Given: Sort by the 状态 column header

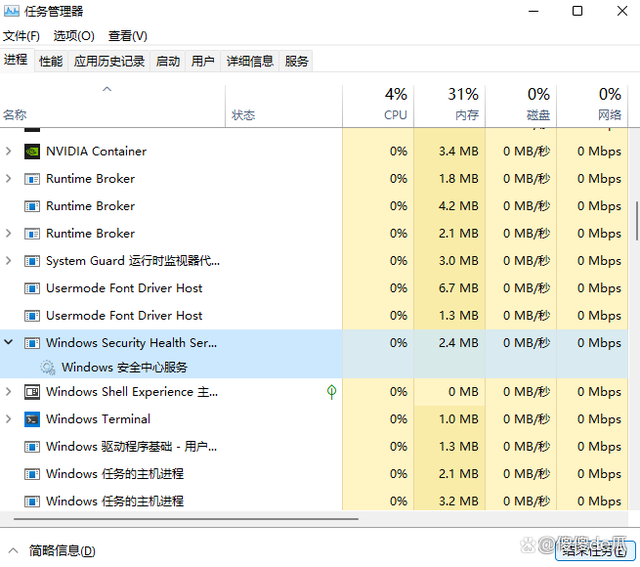Looking at the screenshot, I should coord(284,106).
